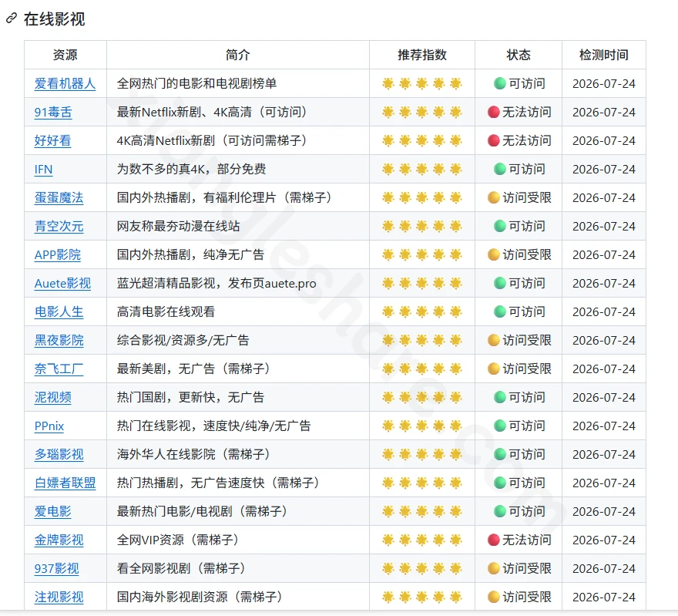
Task: Click green status dot for 爱电影
Action: [x=500, y=512]
